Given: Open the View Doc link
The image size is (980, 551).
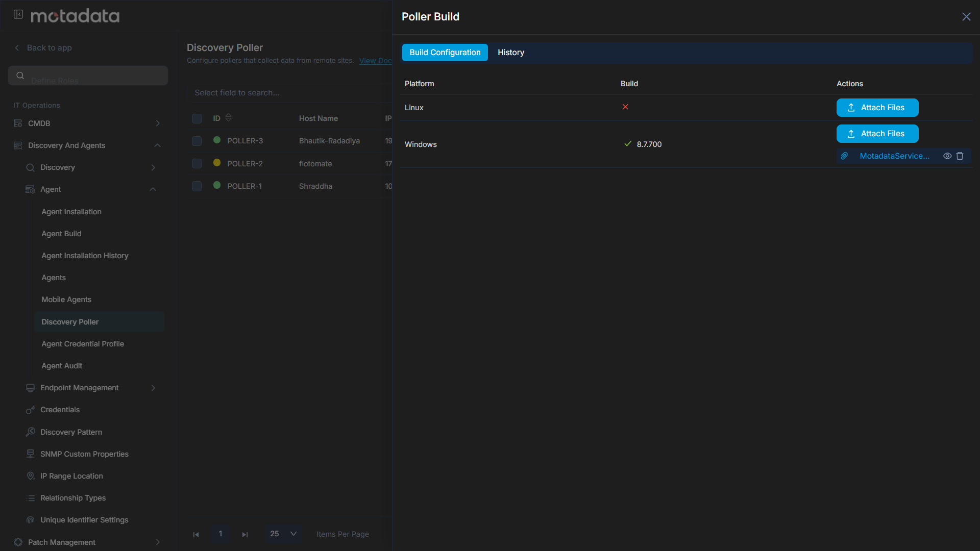Looking at the screenshot, I should [x=375, y=61].
